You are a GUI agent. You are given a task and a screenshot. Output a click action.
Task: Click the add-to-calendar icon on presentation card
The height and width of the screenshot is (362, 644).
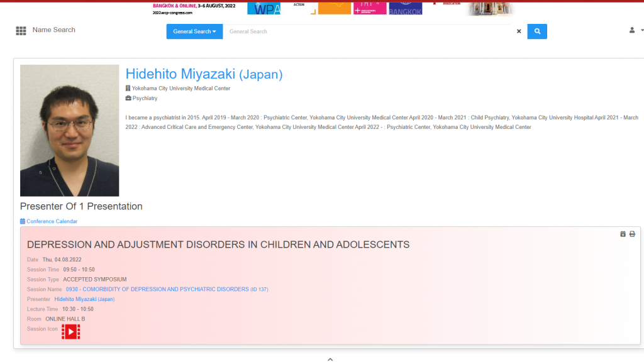click(623, 234)
